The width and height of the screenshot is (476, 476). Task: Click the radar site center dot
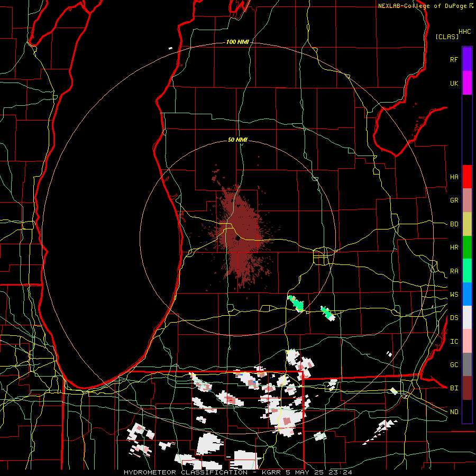pyautogui.click(x=237, y=239)
